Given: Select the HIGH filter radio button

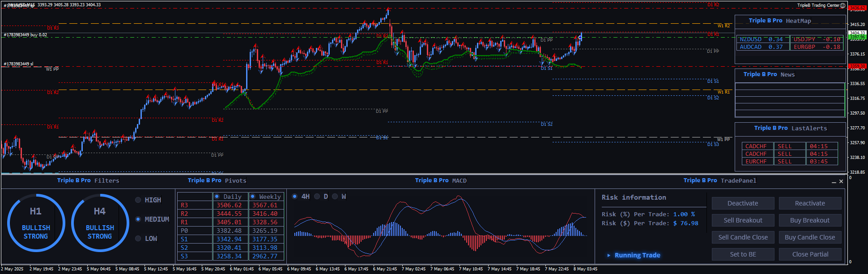Looking at the screenshot, I should (138, 200).
